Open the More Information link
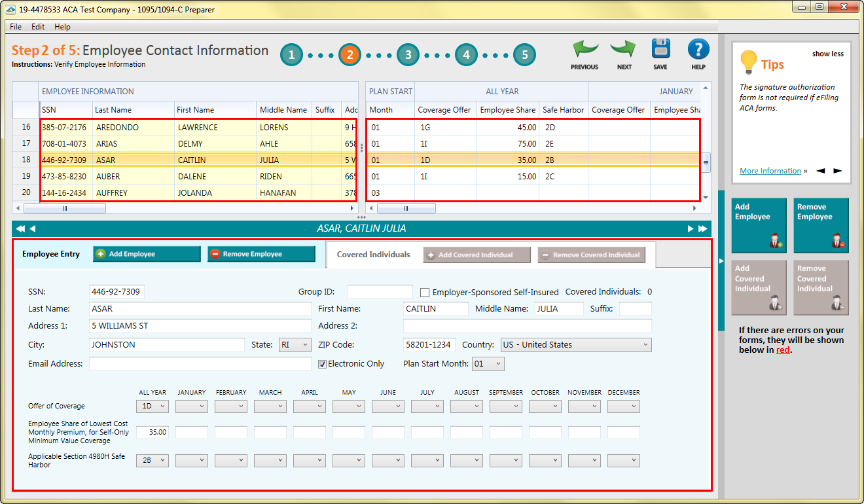Image resolution: width=864 pixels, height=504 pixels. (770, 171)
